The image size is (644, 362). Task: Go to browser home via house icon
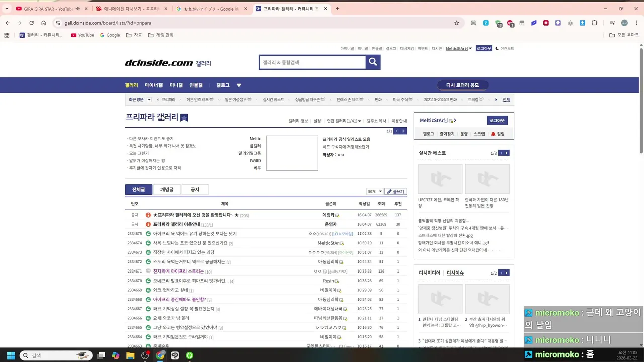[44, 23]
